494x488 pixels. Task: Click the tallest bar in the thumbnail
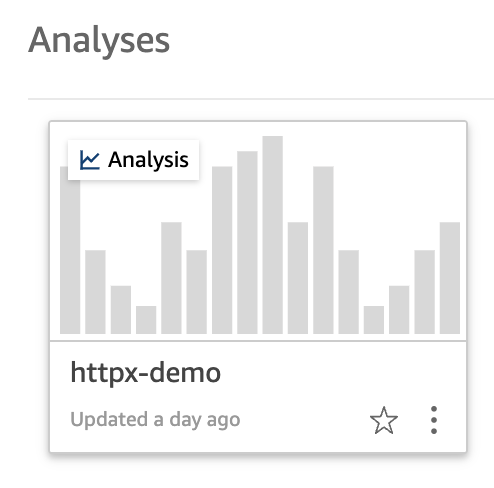tap(272, 235)
